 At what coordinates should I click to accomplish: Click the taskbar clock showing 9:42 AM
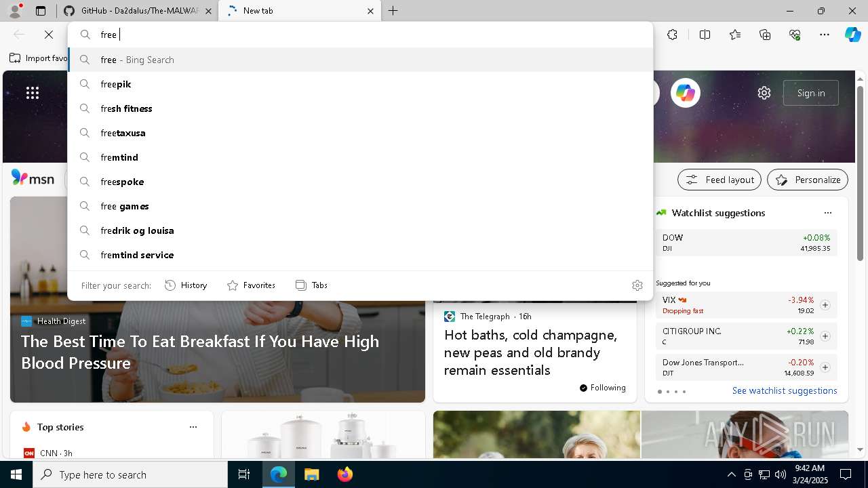(x=810, y=474)
